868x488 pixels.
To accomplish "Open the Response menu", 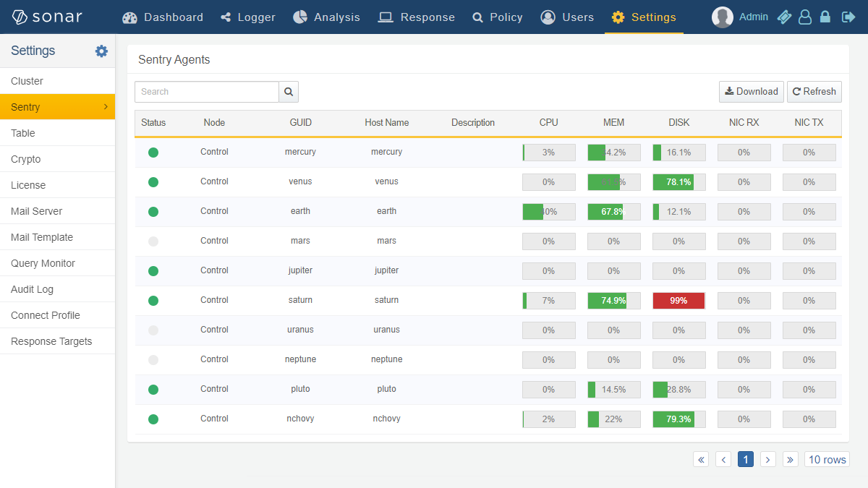I will pos(417,17).
